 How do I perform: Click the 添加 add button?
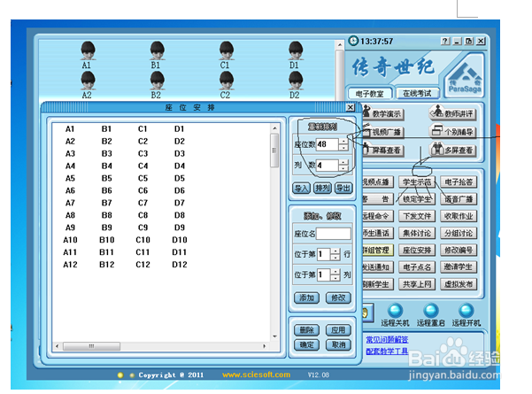pos(306,297)
